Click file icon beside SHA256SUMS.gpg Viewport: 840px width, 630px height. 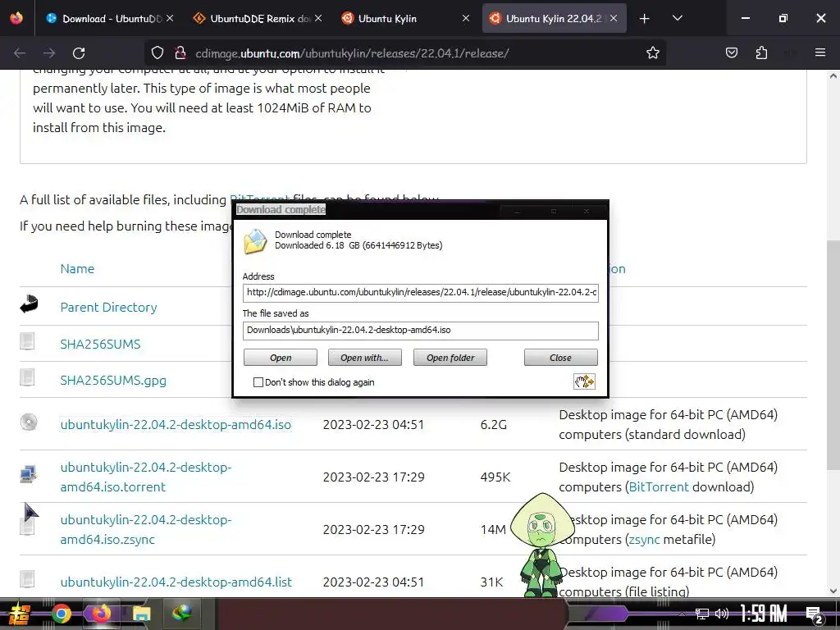27,377
